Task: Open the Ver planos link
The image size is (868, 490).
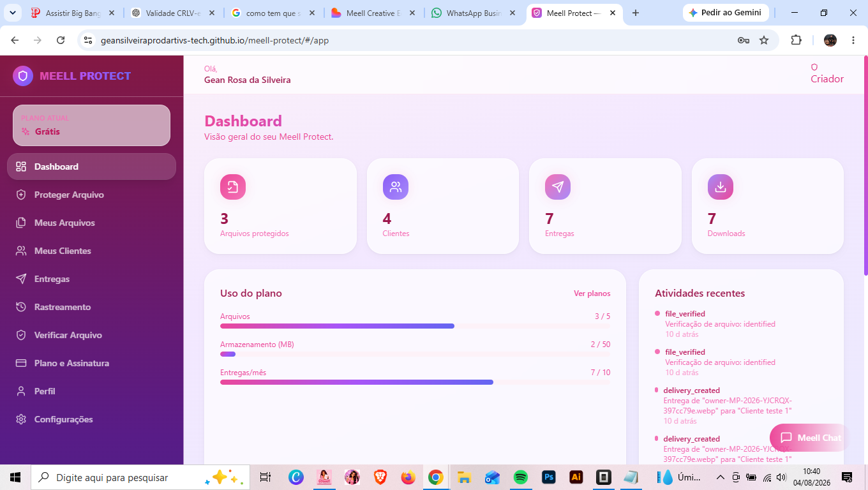Action: point(592,293)
